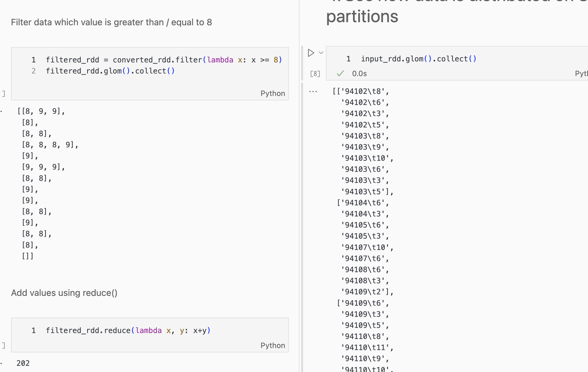Open the three-dots output actions menu
The width and height of the screenshot is (588, 372).
313,92
